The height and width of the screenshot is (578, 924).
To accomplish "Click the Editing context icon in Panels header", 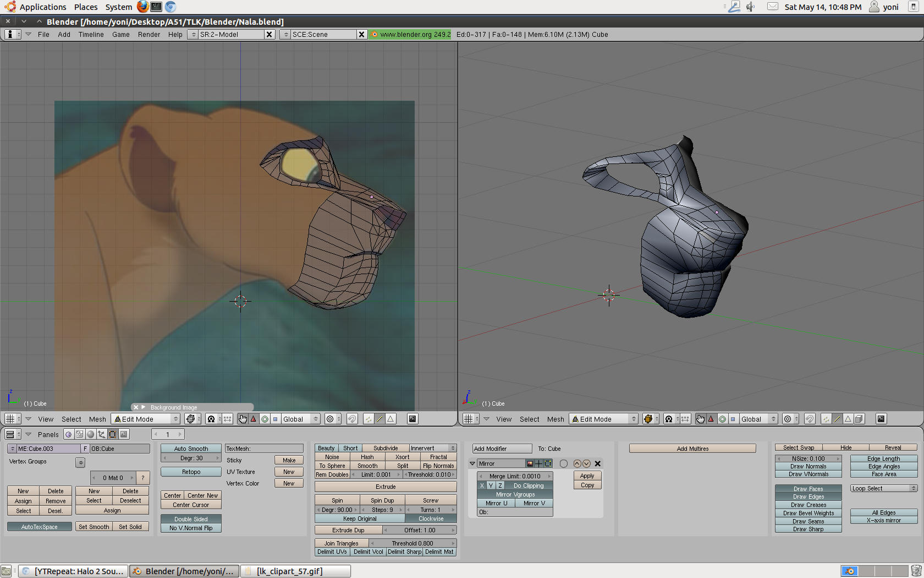I will point(113,434).
